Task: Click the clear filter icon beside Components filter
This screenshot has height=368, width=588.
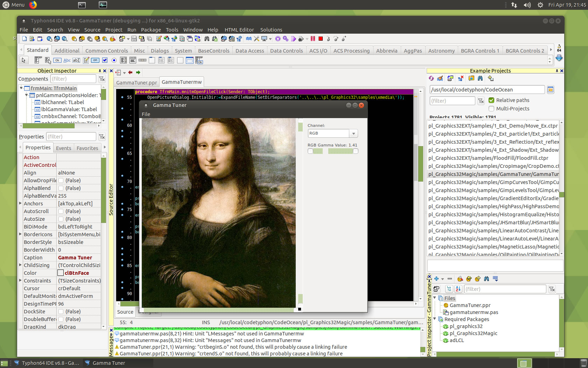Action: click(102, 79)
